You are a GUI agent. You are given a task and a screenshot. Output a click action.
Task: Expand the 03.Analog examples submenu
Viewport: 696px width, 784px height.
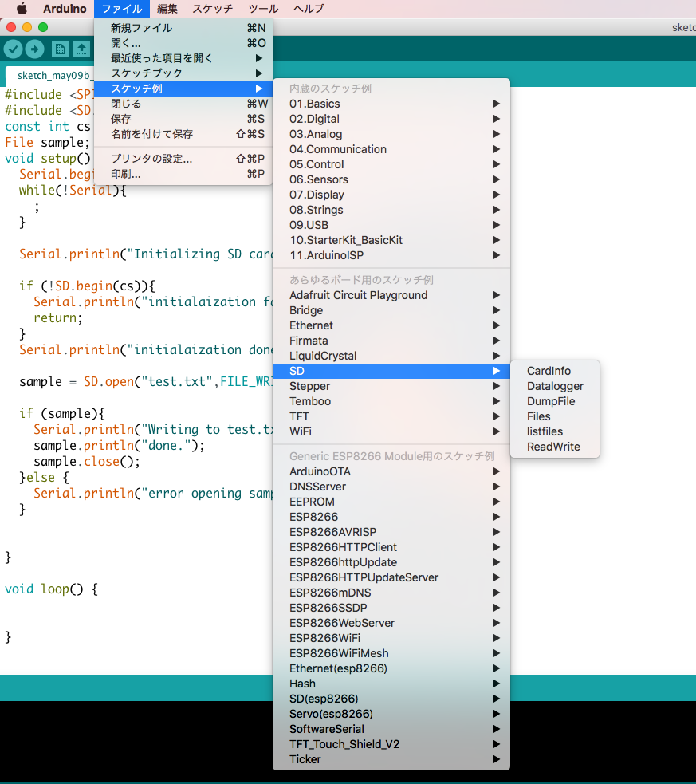tap(391, 134)
